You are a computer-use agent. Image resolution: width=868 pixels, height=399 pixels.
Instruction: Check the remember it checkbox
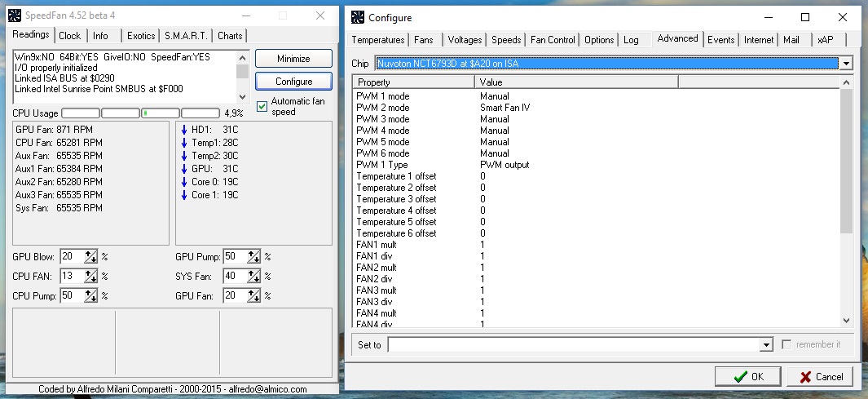786,344
